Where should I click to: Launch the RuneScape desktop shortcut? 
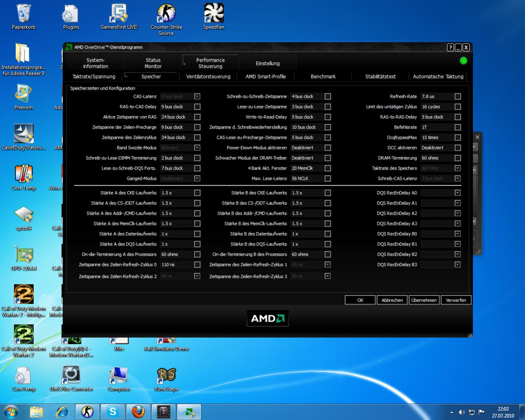pos(166,379)
